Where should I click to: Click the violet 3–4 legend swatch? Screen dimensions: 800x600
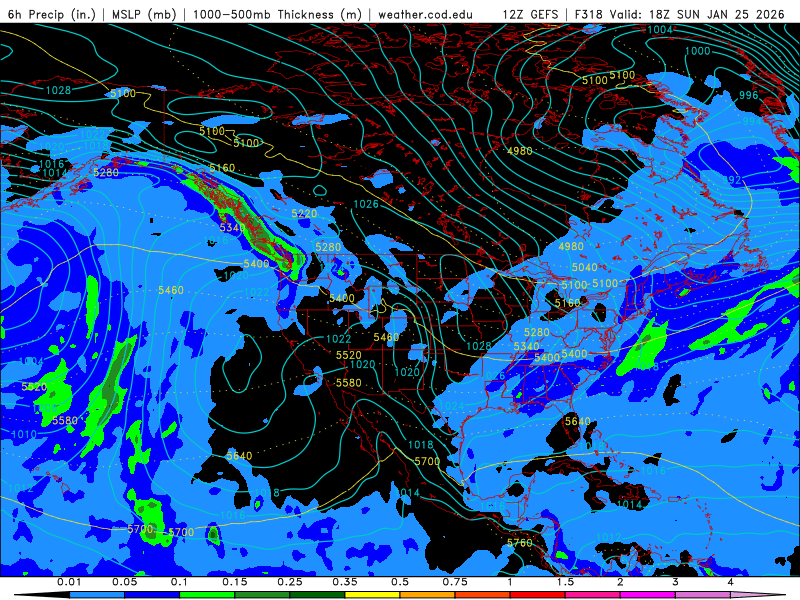(x=703, y=595)
